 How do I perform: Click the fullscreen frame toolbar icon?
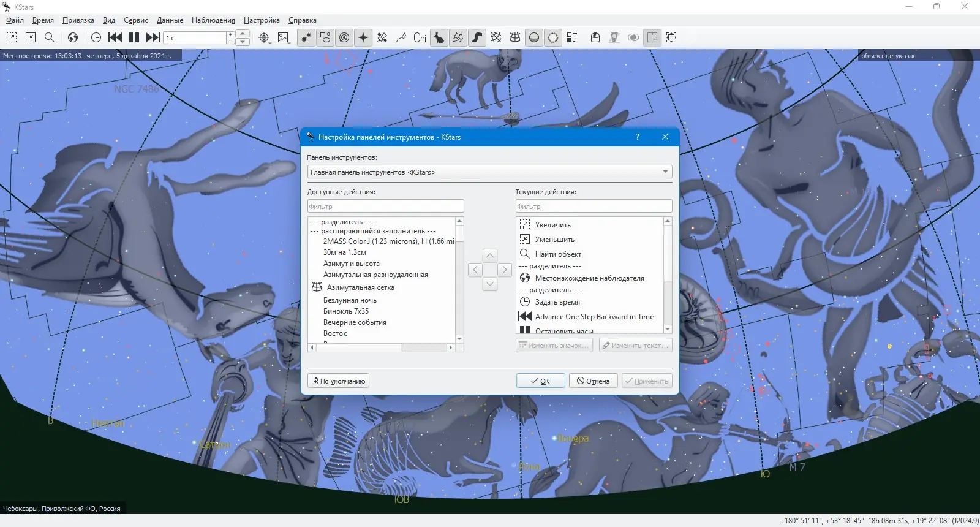coord(671,37)
